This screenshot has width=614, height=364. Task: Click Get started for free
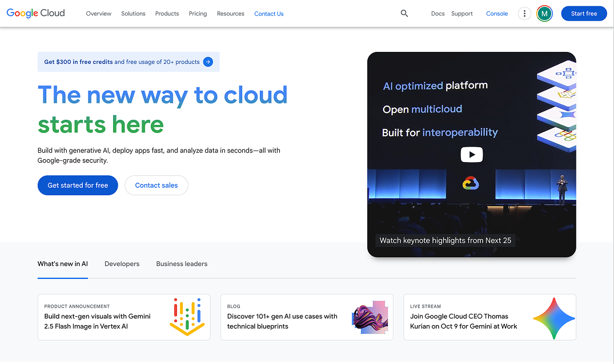pos(78,185)
